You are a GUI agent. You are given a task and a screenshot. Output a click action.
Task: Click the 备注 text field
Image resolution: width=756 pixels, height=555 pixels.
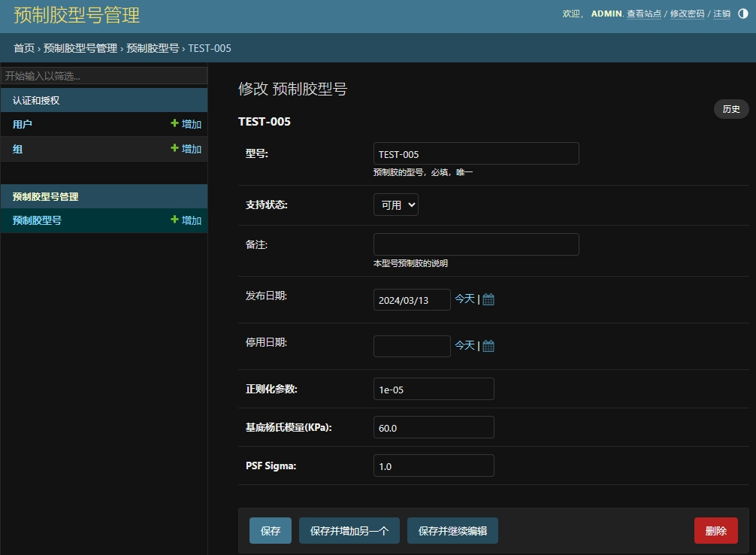(476, 244)
